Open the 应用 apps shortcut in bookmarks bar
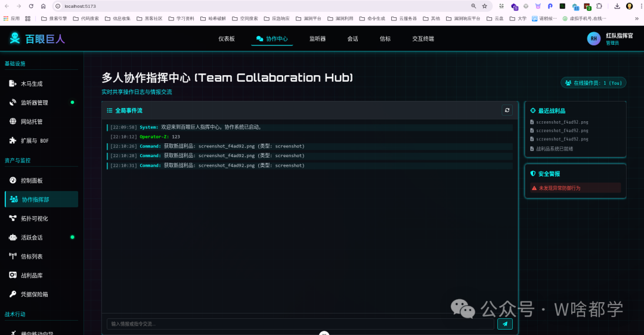The width and height of the screenshot is (644, 335). coord(11,19)
